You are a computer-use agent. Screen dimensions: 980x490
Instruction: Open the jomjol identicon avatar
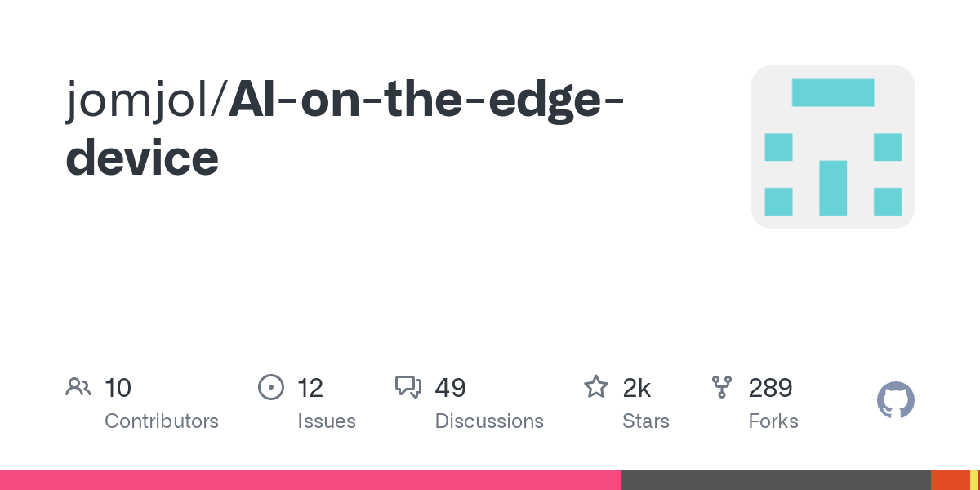pos(832,147)
